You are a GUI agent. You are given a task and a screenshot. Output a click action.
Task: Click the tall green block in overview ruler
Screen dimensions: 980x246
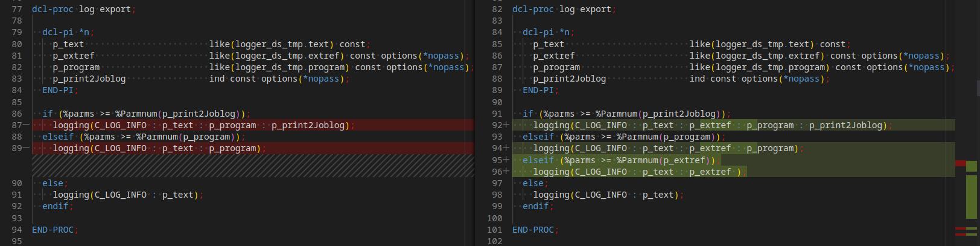point(971,196)
